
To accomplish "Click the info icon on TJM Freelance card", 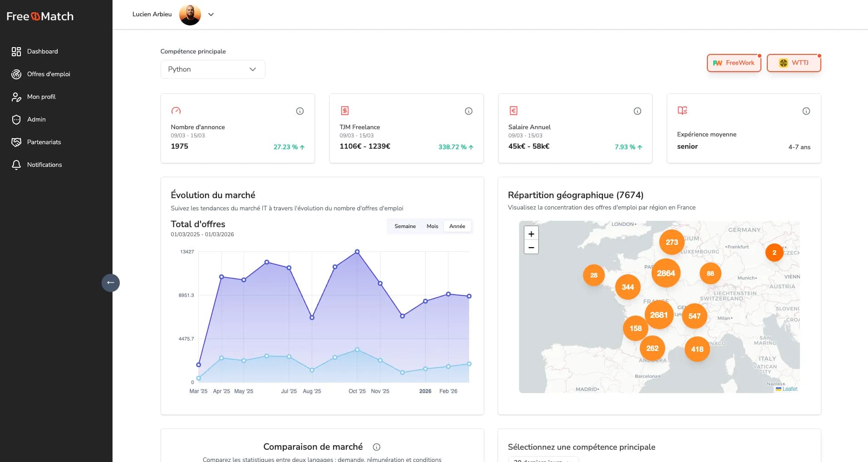I will [469, 111].
